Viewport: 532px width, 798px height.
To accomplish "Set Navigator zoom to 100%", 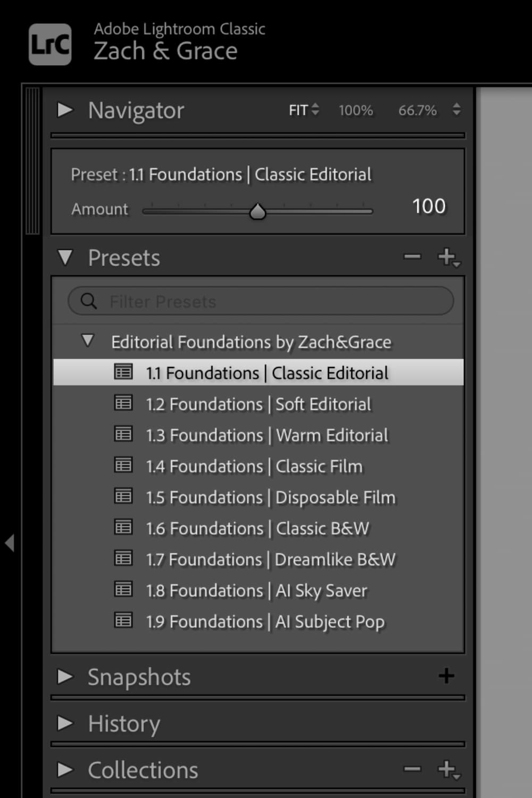I will 355,111.
